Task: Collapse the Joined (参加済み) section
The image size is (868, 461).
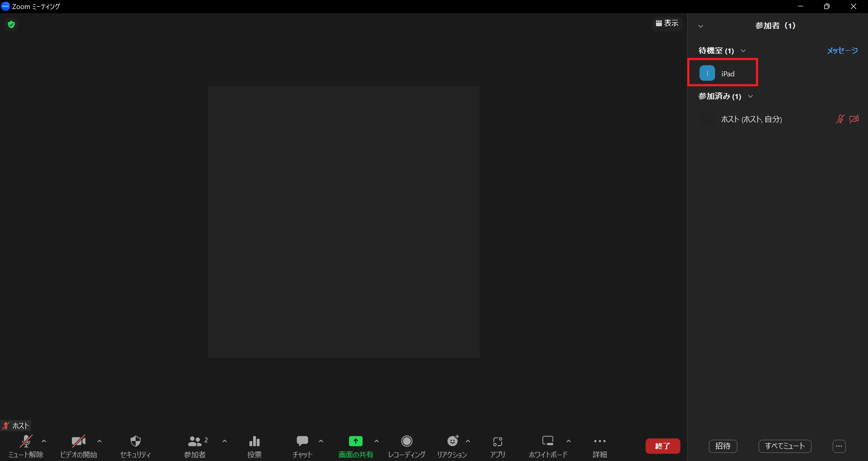Action: pyautogui.click(x=750, y=96)
